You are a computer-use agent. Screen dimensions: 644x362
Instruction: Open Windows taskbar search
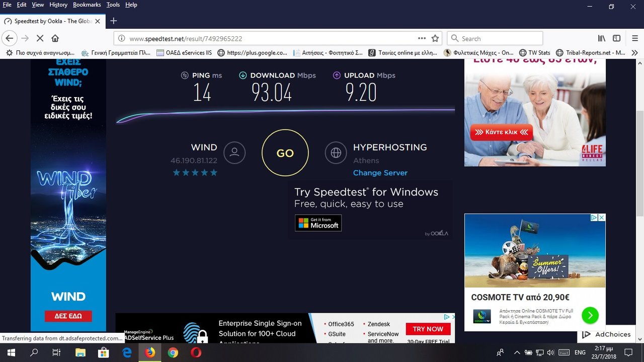(34, 352)
